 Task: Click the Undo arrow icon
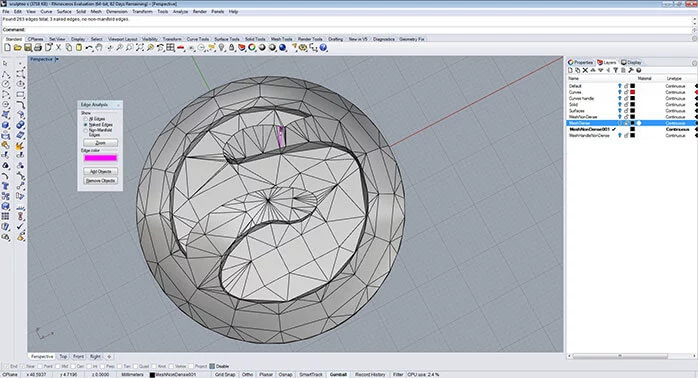click(89, 48)
